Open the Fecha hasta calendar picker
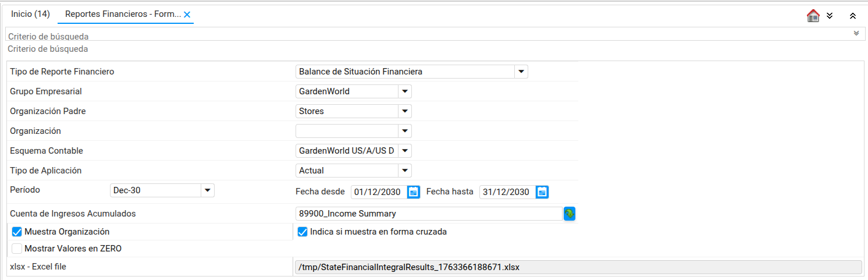 [542, 192]
